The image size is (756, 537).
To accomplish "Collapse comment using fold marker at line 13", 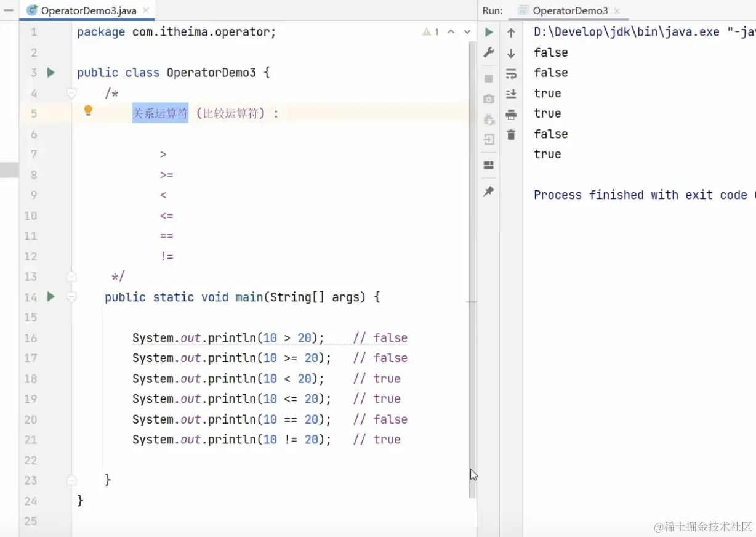I will (x=71, y=277).
